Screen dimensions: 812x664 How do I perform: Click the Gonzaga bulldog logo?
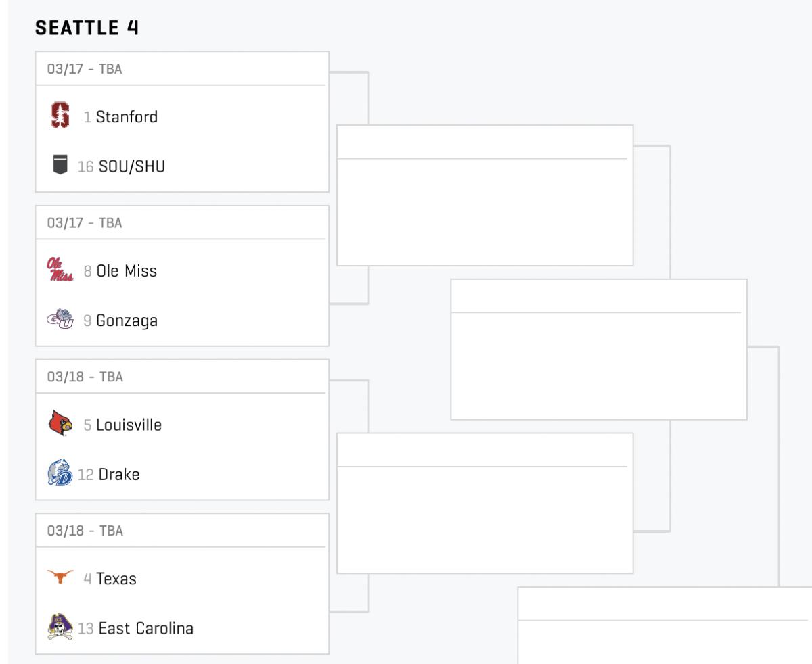pyautogui.click(x=60, y=319)
